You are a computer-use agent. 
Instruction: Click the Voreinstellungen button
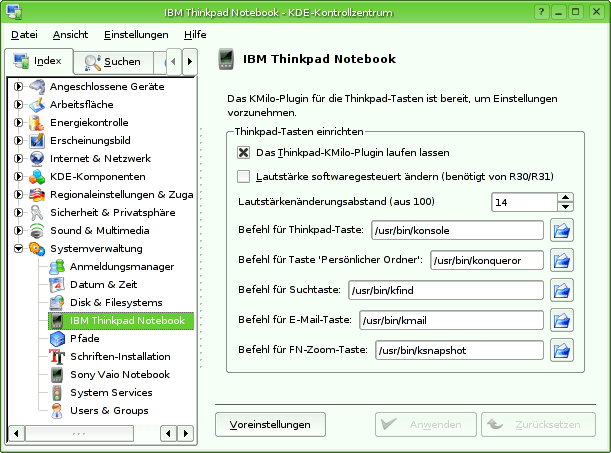(x=270, y=425)
